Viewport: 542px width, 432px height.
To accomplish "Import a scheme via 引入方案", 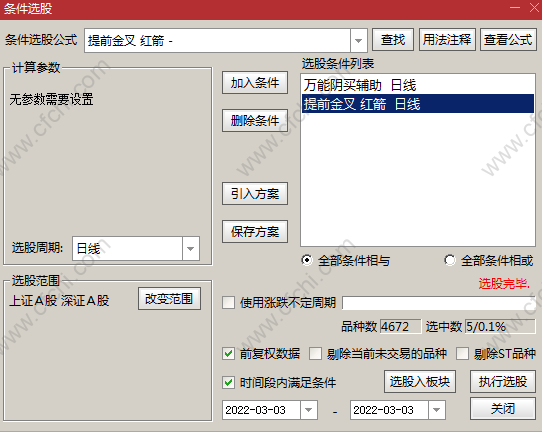I will [x=255, y=194].
